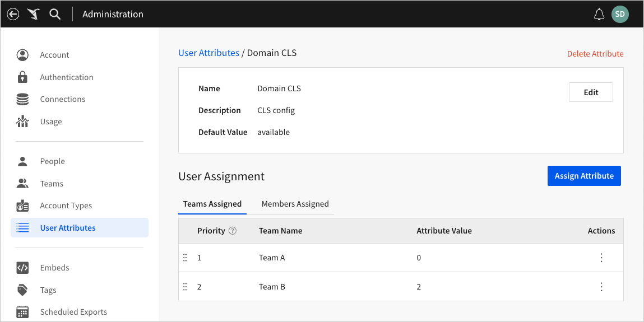This screenshot has width=644, height=322.
Task: Click the drag handle for Team A row
Action: (x=185, y=258)
